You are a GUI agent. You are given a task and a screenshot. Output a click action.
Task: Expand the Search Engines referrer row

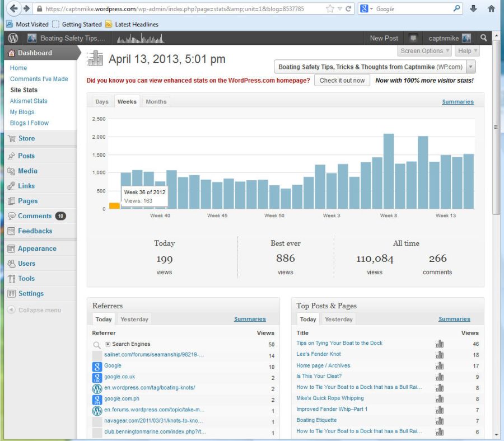tap(108, 344)
